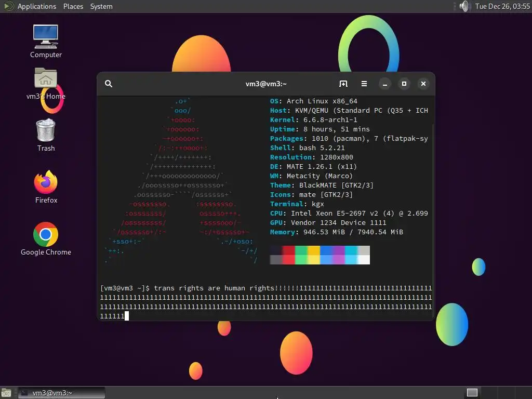Screen dimensions: 532x399
Task: Click the volume speaker icon
Action: click(x=464, y=6)
